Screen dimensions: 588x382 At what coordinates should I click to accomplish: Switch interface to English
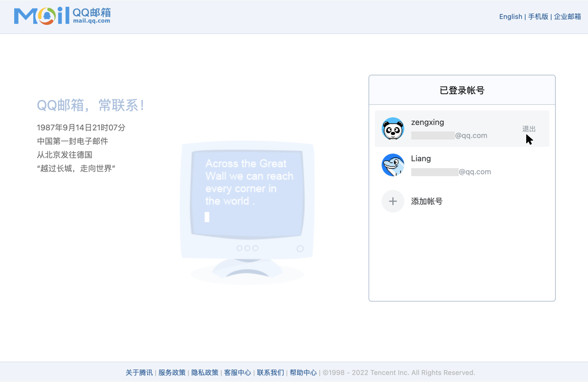tap(511, 17)
